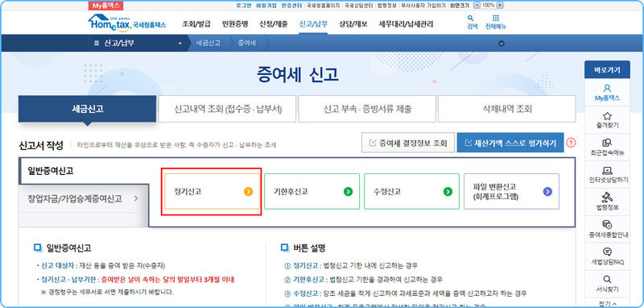
Task: Open the 신청/제출 menu
Action: pos(274,24)
